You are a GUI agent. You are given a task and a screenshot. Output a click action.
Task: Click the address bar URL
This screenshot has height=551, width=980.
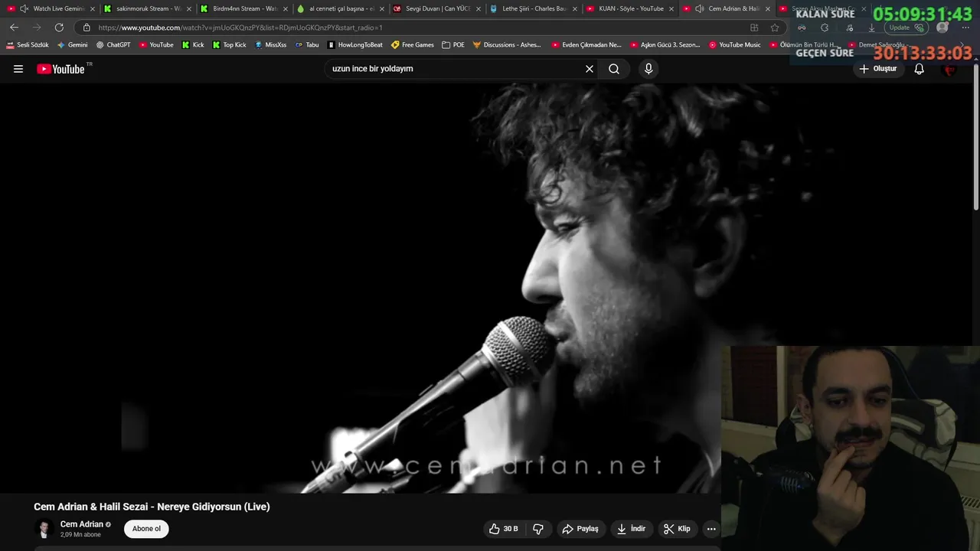240,28
